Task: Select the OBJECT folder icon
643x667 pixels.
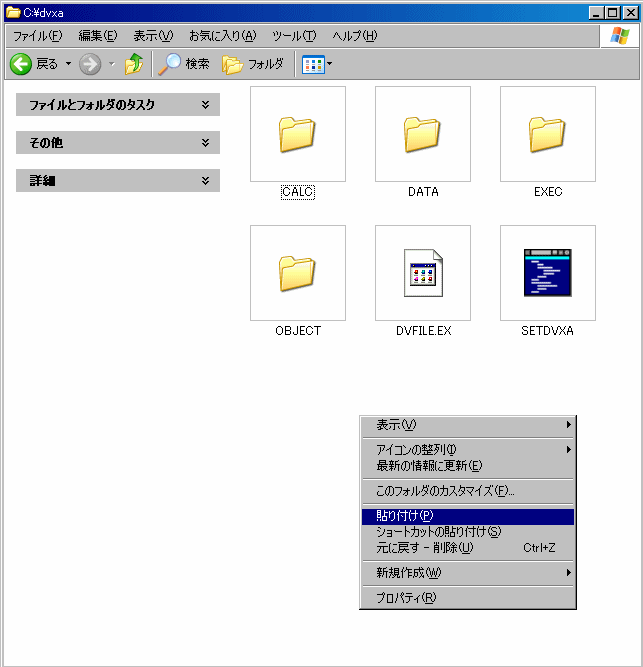Action: click(297, 273)
